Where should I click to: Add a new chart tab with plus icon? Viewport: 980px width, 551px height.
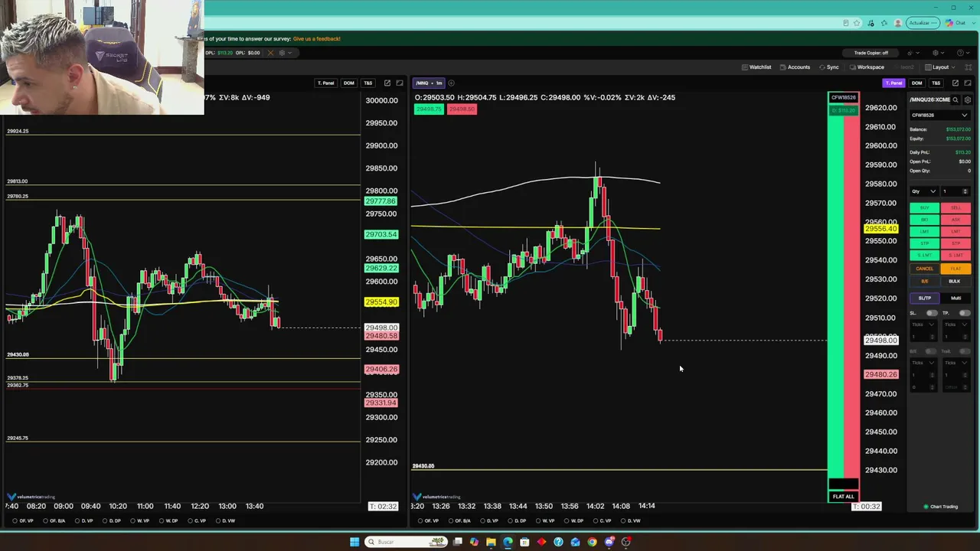pos(451,83)
